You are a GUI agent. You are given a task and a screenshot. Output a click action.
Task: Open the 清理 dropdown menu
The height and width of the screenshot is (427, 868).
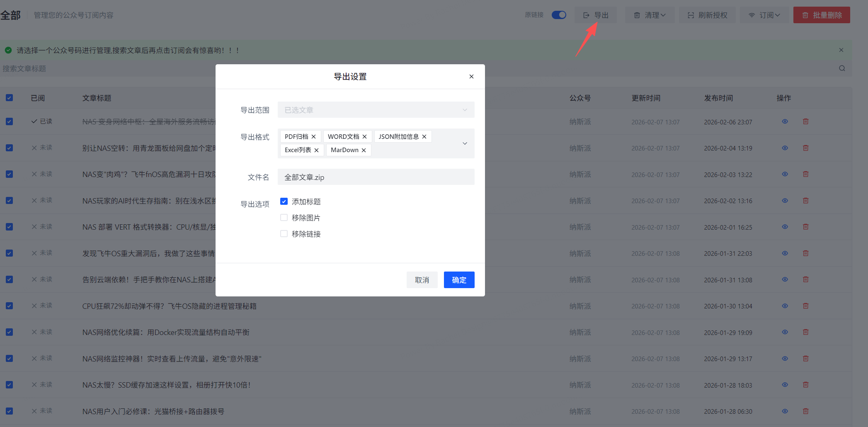[x=650, y=15]
